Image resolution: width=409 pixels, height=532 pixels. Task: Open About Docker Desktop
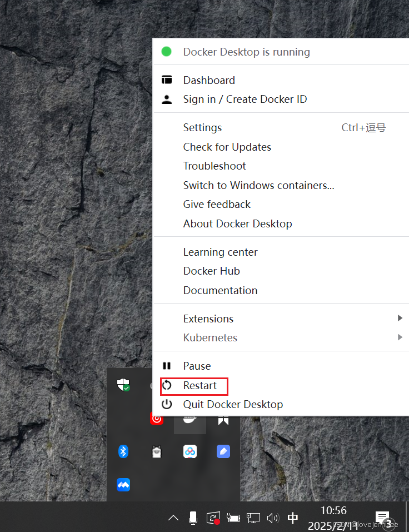tap(281, 223)
